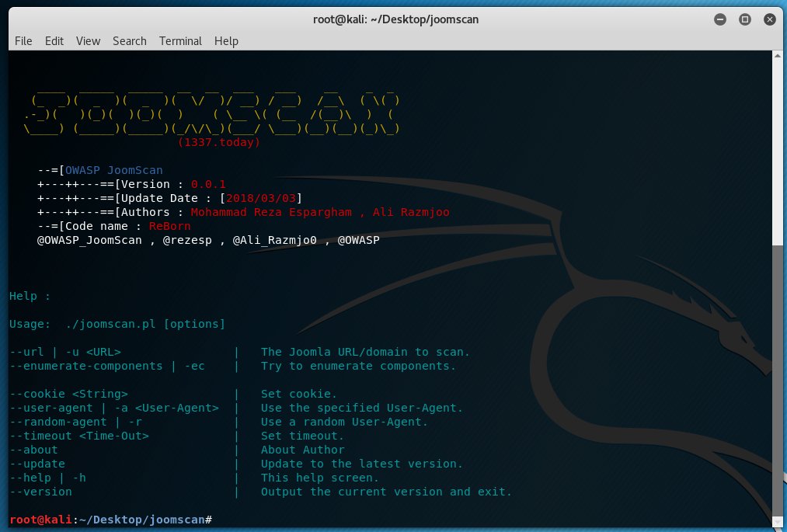Click the '--enumerate-components | -ec' option
This screenshot has width=787, height=532.
[107, 367]
